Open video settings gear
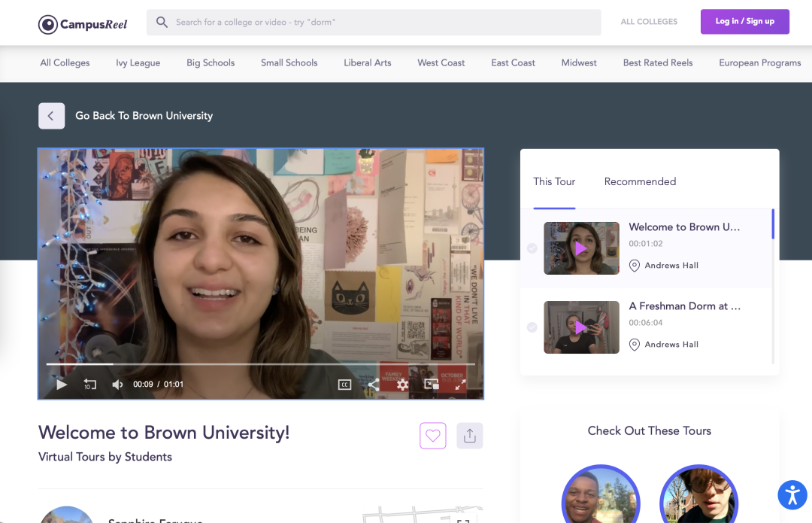Screen dimensions: 812x523 coord(402,385)
